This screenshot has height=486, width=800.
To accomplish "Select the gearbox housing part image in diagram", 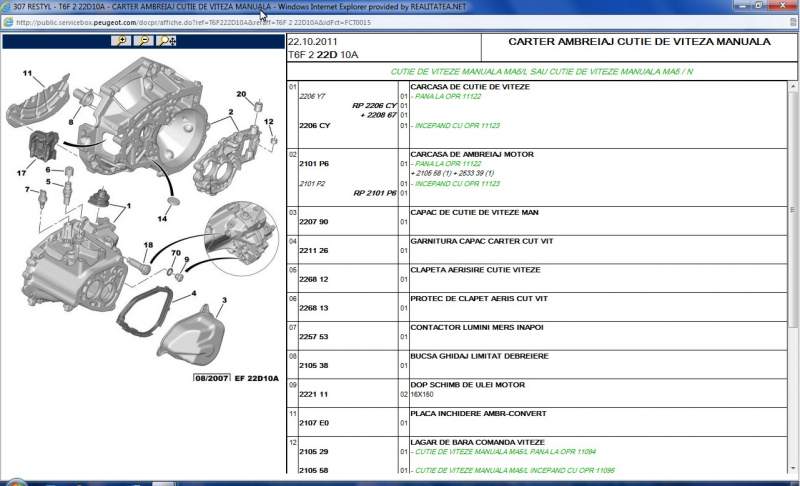I will pos(77,264).
